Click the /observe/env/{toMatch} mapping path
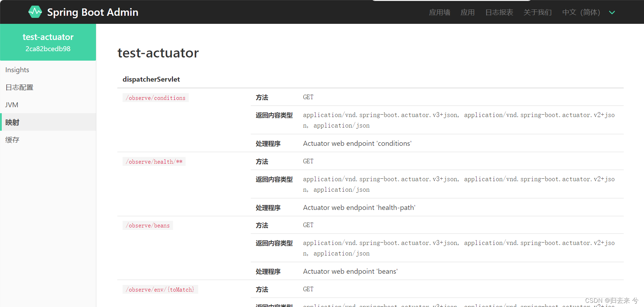 [x=160, y=289]
